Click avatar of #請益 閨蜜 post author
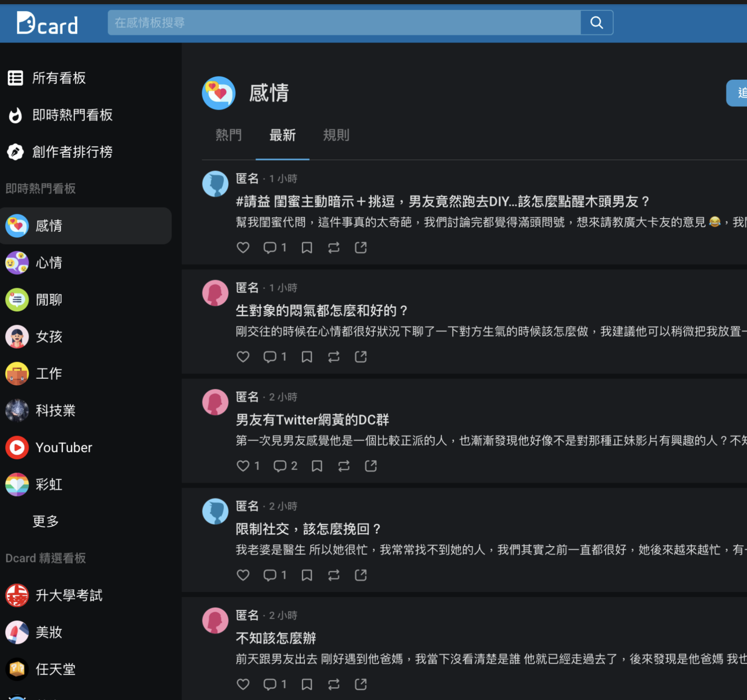Viewport: 747px width, 700px height. tap(215, 184)
